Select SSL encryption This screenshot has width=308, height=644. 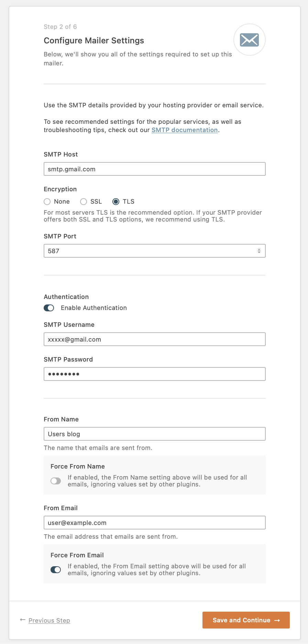(83, 202)
